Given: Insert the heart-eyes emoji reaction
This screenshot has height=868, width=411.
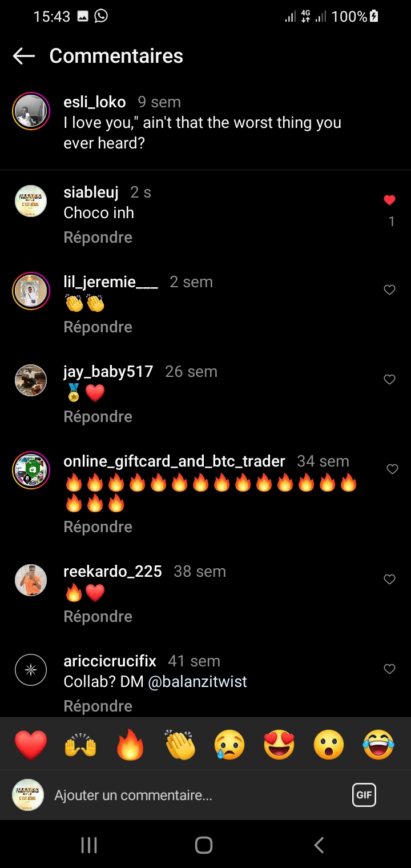Looking at the screenshot, I should coord(279,745).
